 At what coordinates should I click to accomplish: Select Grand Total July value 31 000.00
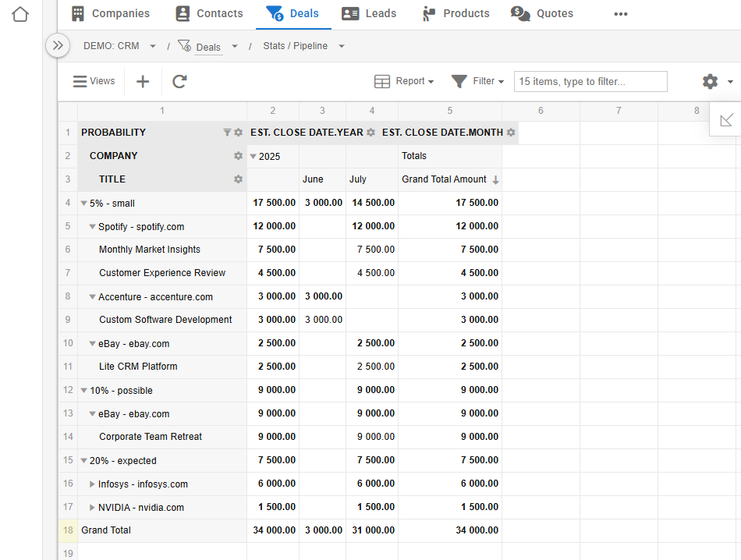372,530
